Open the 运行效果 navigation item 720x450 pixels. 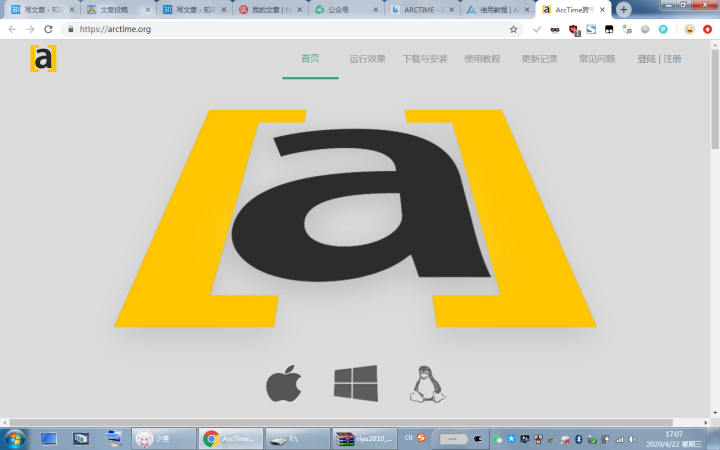[x=367, y=59]
